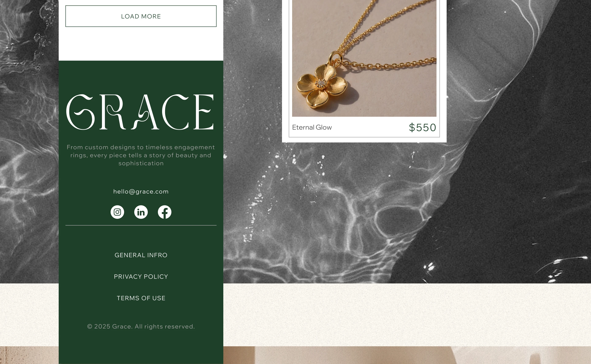The height and width of the screenshot is (364, 591).
Task: Click the footer tagline about custom designs
Action: click(141, 155)
